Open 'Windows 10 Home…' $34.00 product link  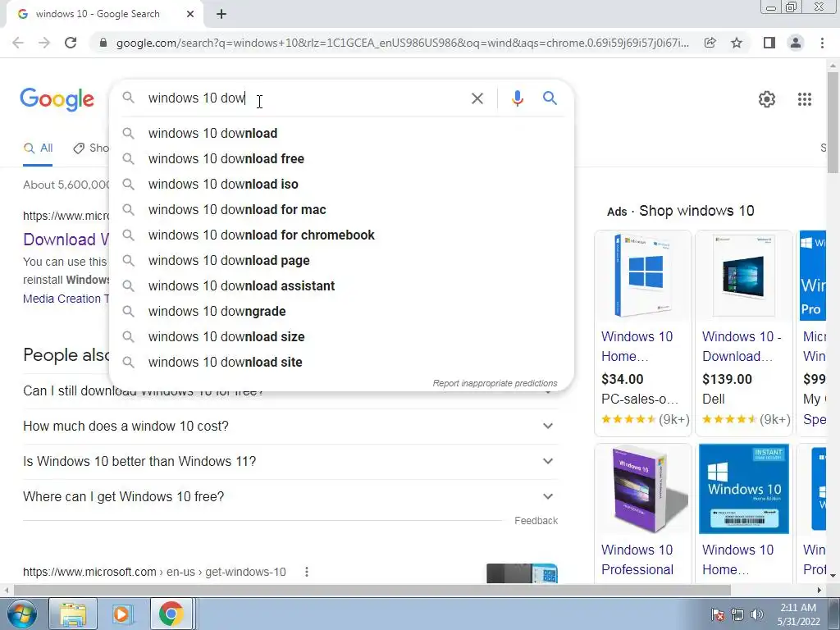[637, 347]
